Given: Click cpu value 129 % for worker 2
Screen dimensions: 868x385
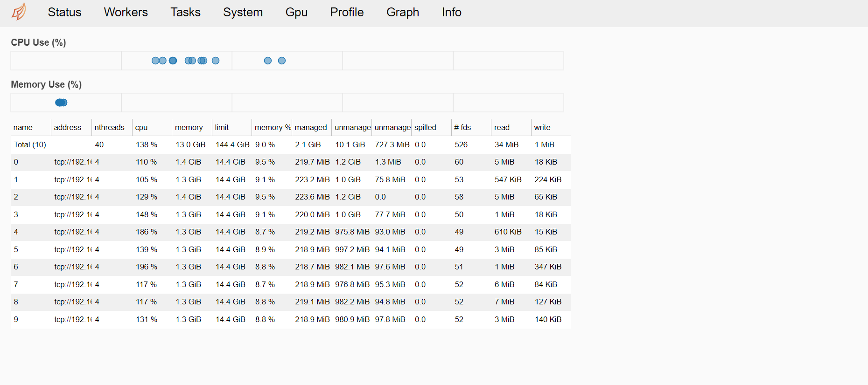Looking at the screenshot, I should 147,197.
